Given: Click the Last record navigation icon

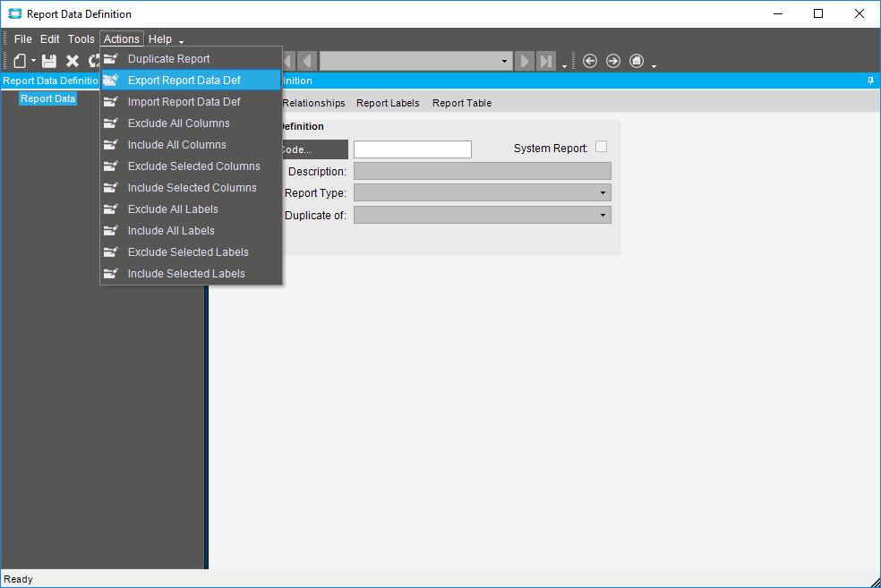Looking at the screenshot, I should pos(546,61).
